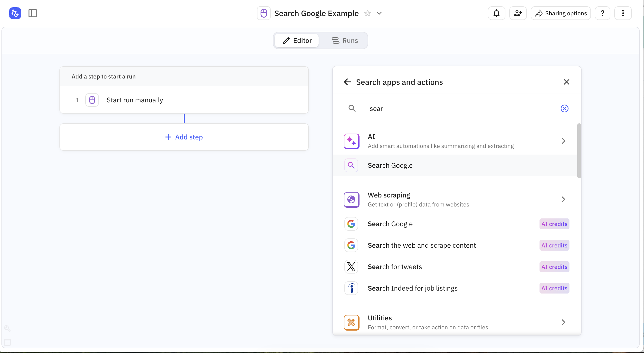Switch to the Runs tab
644x353 pixels.
[x=344, y=40]
